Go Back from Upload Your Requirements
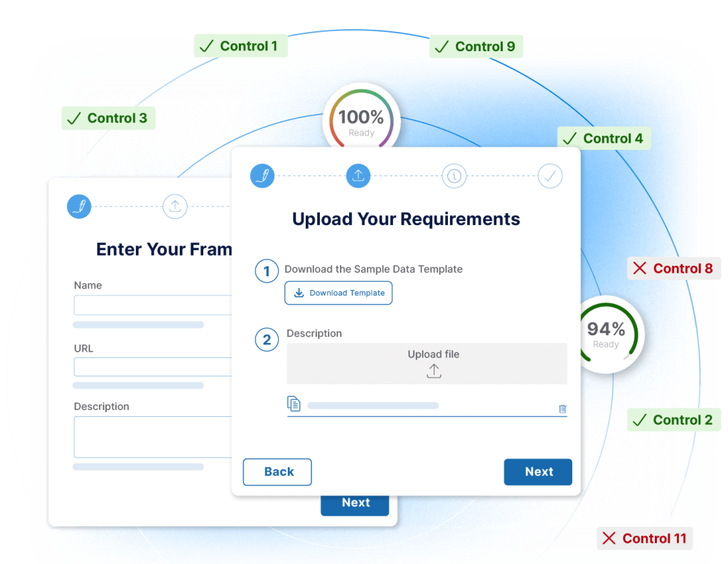728x564 pixels. [277, 472]
